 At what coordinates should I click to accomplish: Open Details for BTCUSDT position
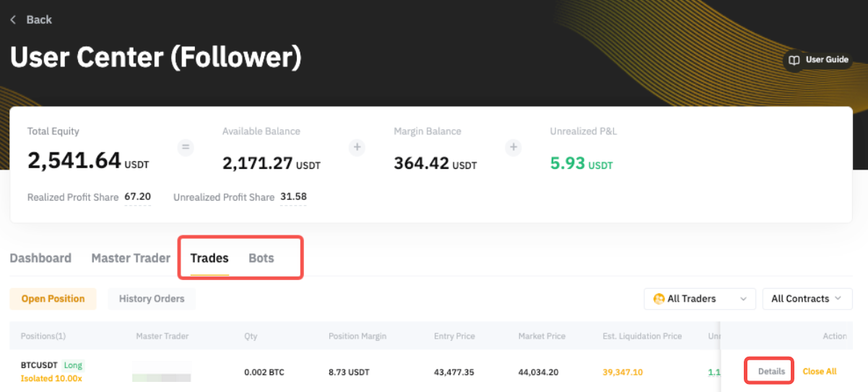pos(771,372)
